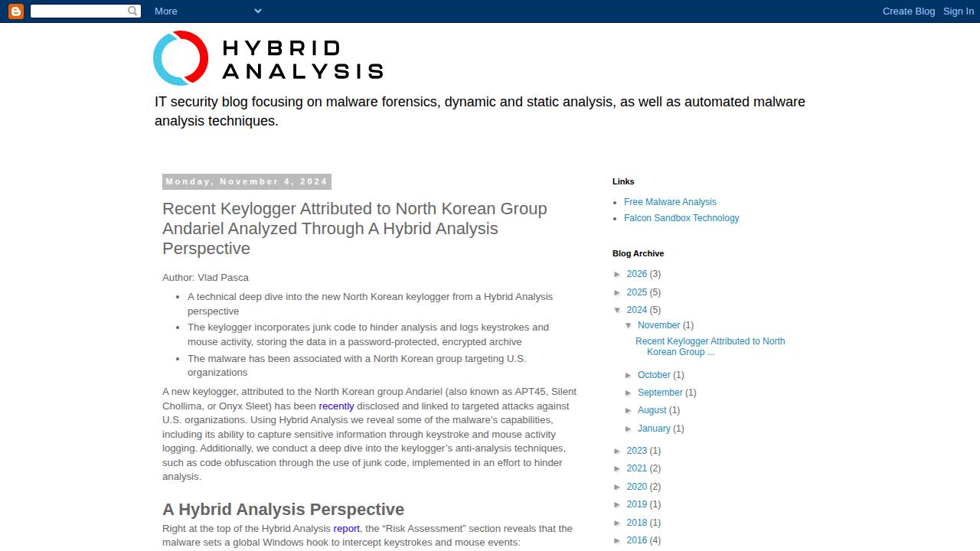
Task: Expand the 2026 archive triangle
Action: (618, 274)
